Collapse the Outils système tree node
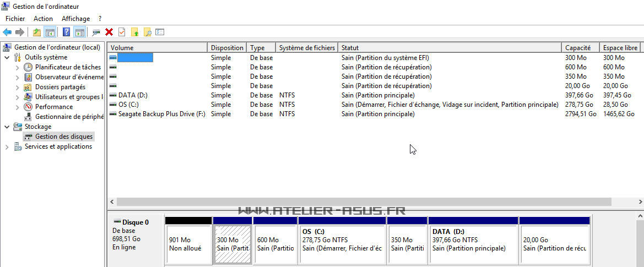 [x=7, y=57]
